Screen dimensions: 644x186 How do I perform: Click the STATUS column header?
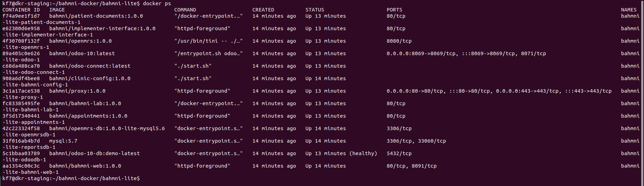tap(315, 10)
